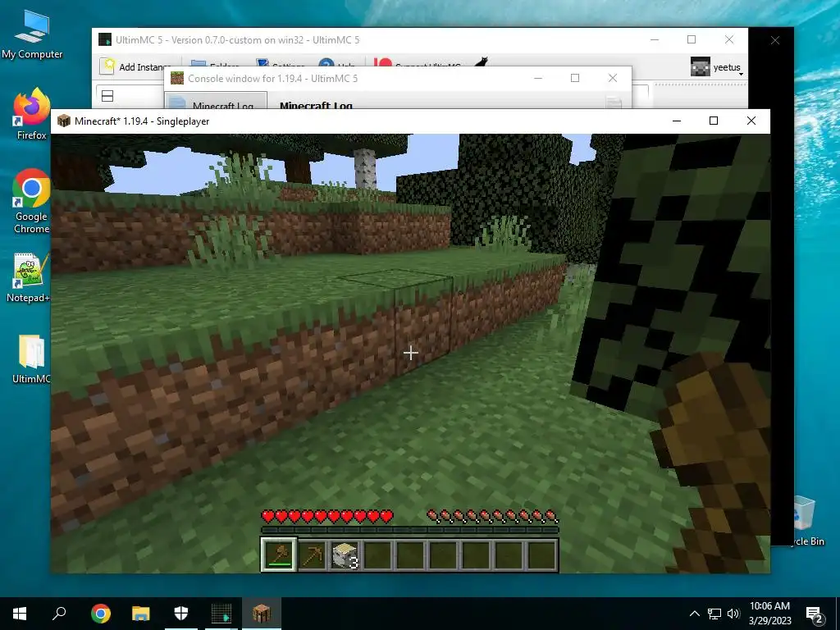Click Add Instance in UltimMC toolbar
This screenshot has height=630, width=840.
click(x=135, y=66)
